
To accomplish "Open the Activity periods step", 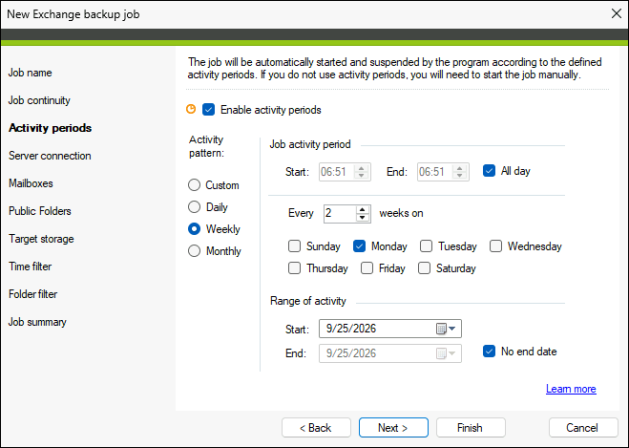I will (50, 128).
